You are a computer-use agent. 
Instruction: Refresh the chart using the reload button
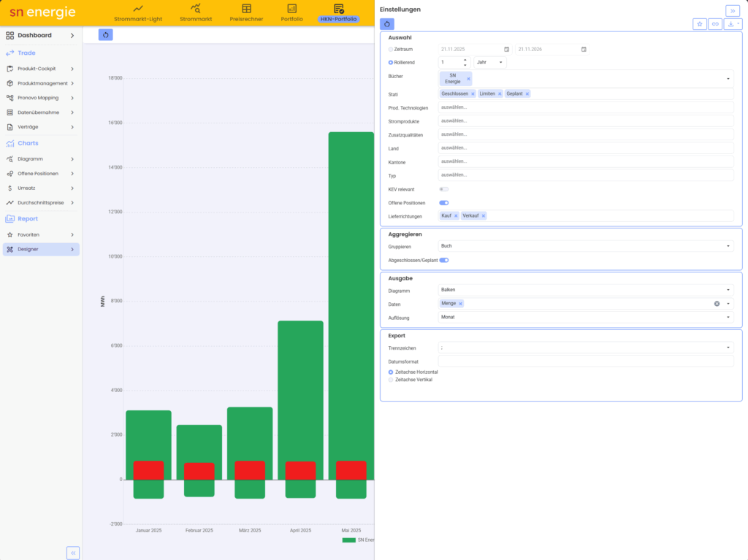pos(105,35)
